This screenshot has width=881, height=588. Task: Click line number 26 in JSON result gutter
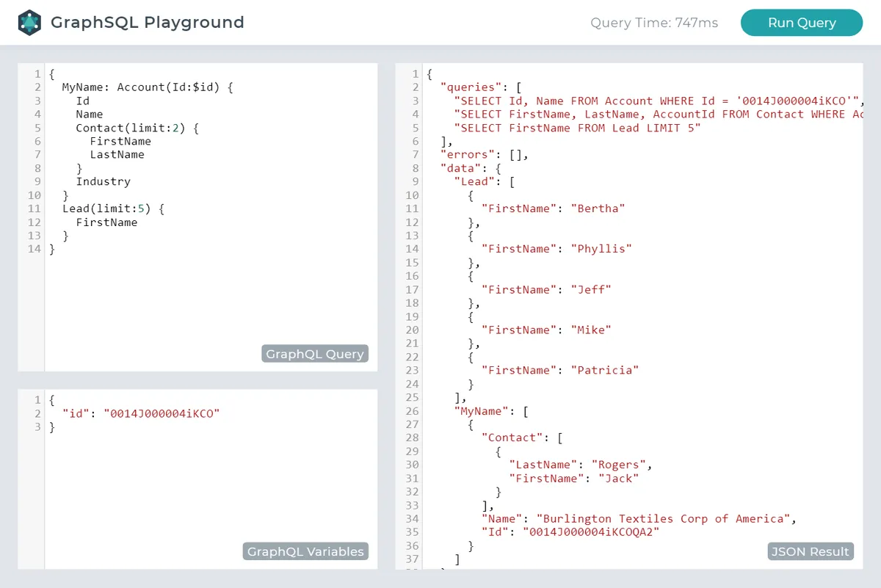[412, 411]
